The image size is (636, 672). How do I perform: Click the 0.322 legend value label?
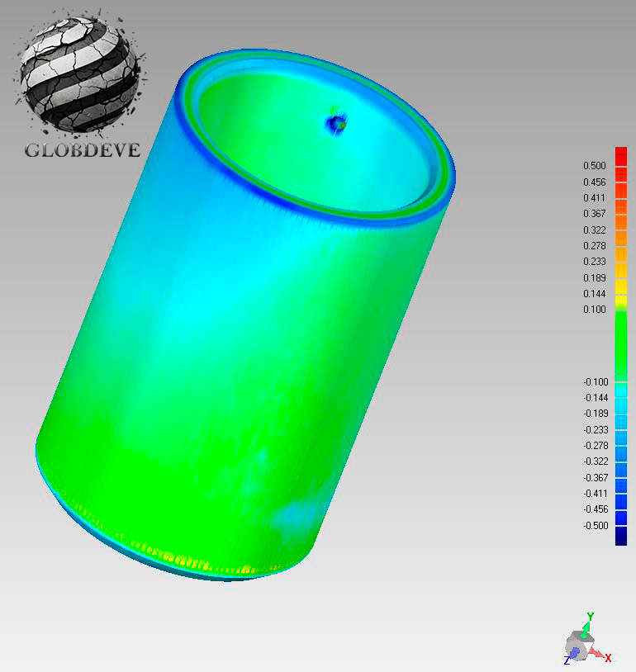pos(595,230)
